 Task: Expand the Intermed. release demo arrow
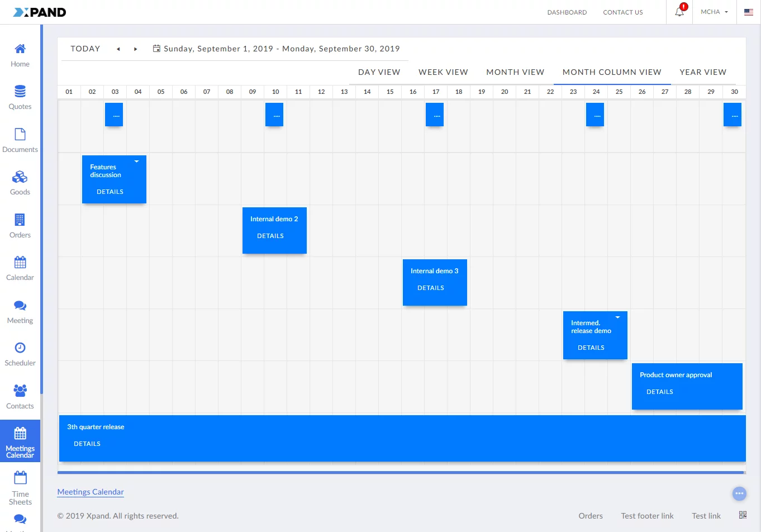(617, 317)
